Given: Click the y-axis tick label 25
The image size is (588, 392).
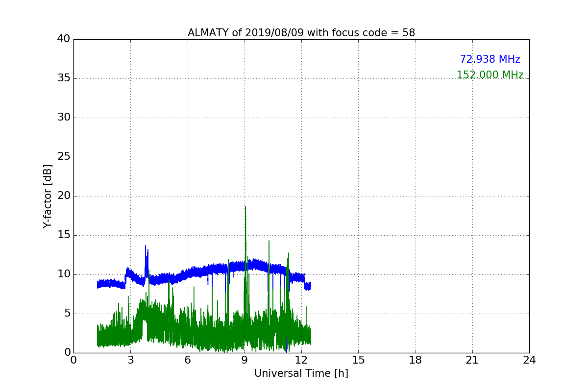Looking at the screenshot, I should click(64, 157).
